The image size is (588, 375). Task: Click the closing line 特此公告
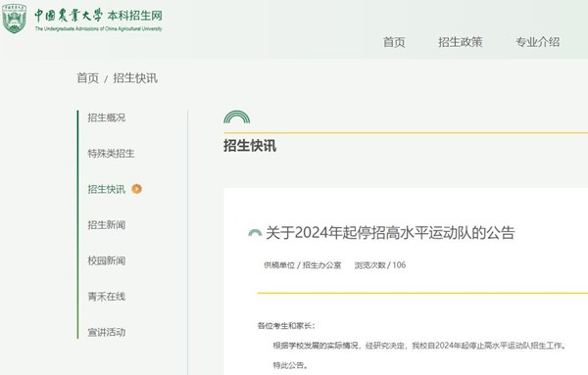pos(290,365)
